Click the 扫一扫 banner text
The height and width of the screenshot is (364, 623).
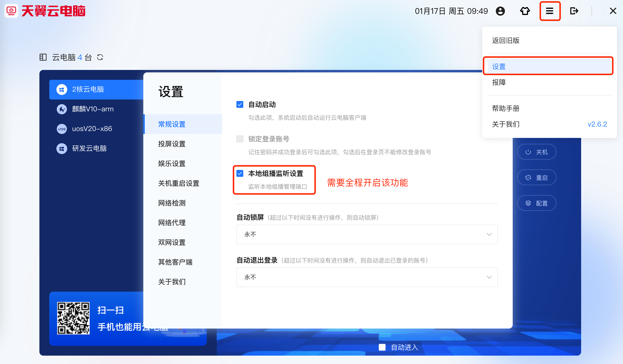coord(111,310)
